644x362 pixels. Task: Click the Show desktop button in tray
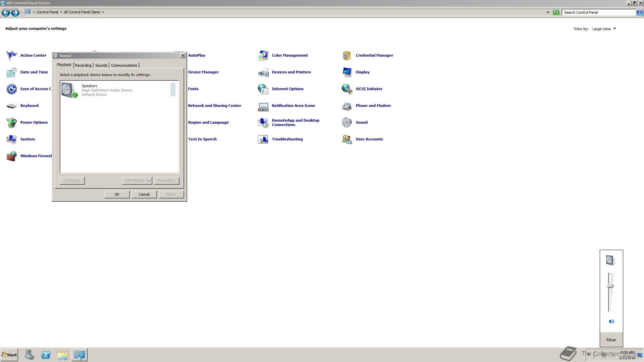pos(640,355)
